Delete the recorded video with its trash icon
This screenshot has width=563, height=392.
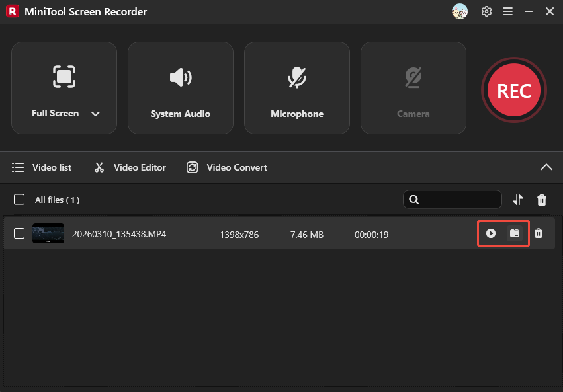tap(539, 233)
